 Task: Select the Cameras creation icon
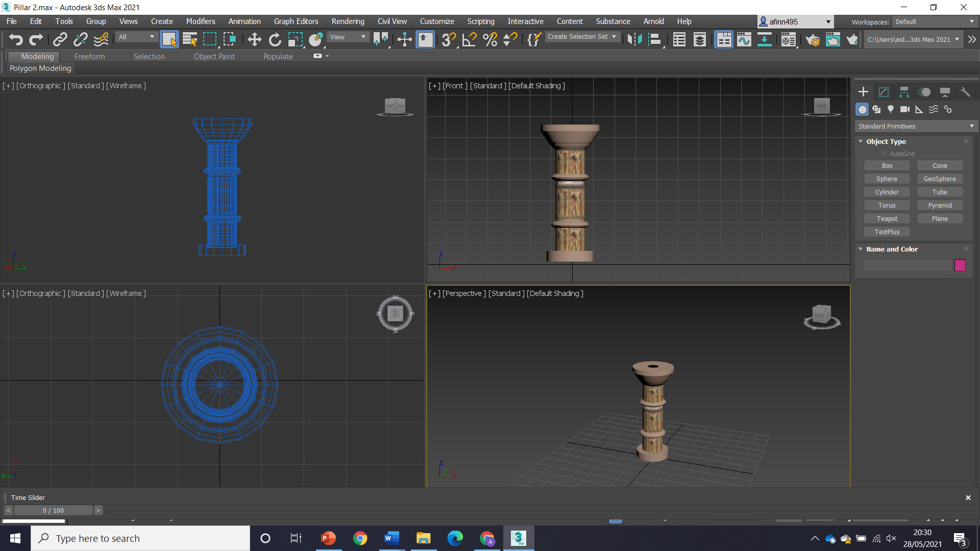click(x=904, y=109)
